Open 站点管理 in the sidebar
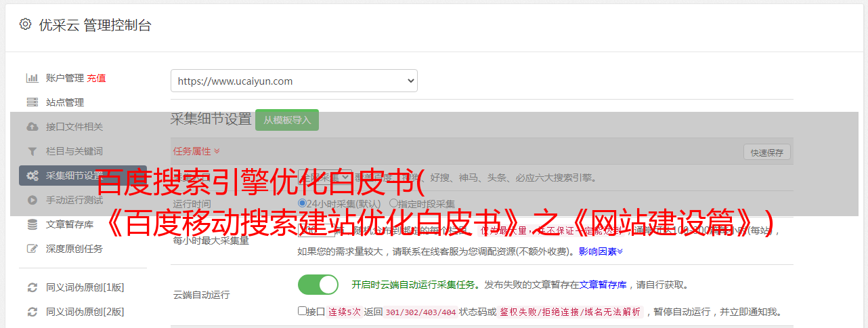Image resolution: width=868 pixels, height=328 pixels. (x=65, y=102)
